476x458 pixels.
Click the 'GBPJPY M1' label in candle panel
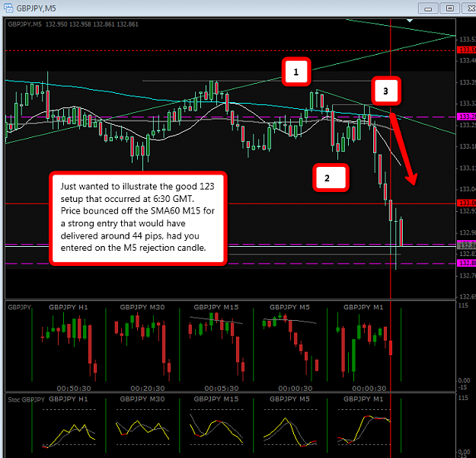363,307
